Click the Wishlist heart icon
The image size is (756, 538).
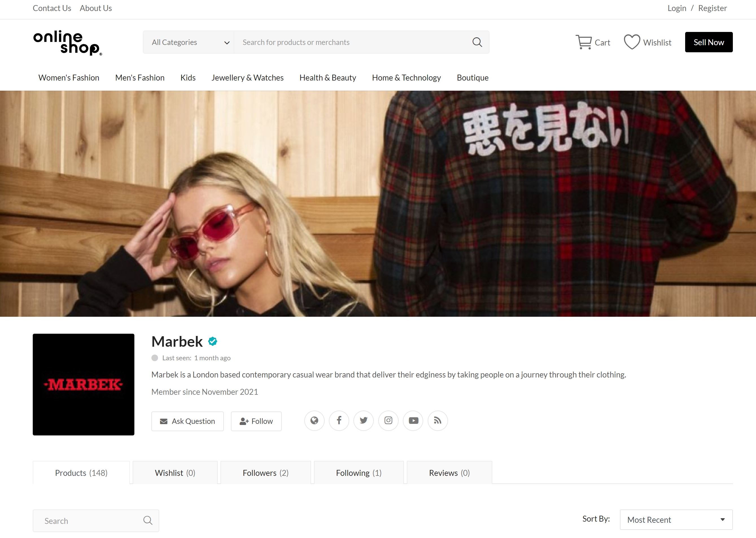pyautogui.click(x=632, y=42)
